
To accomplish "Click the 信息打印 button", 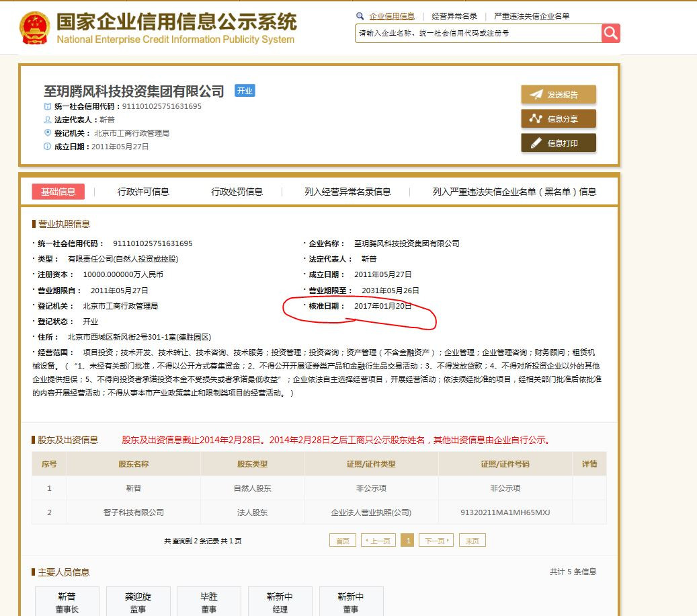I will tap(559, 143).
